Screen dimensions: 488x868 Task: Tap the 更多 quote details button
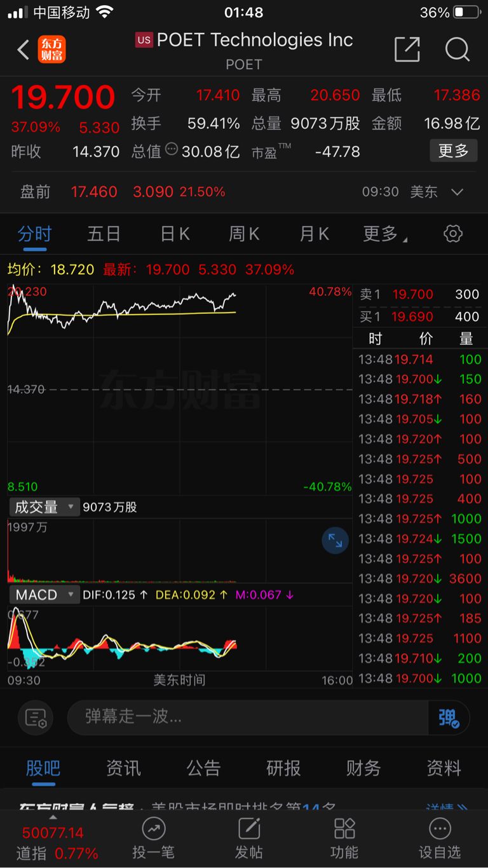click(453, 151)
